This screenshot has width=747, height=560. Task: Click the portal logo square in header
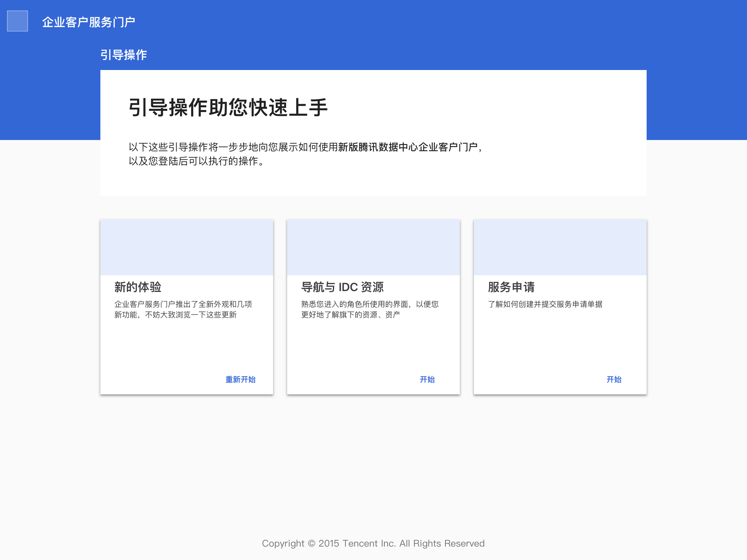coord(18,21)
